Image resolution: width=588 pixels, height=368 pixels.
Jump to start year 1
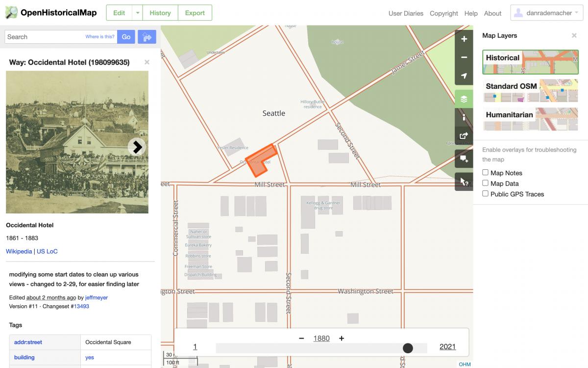(195, 347)
